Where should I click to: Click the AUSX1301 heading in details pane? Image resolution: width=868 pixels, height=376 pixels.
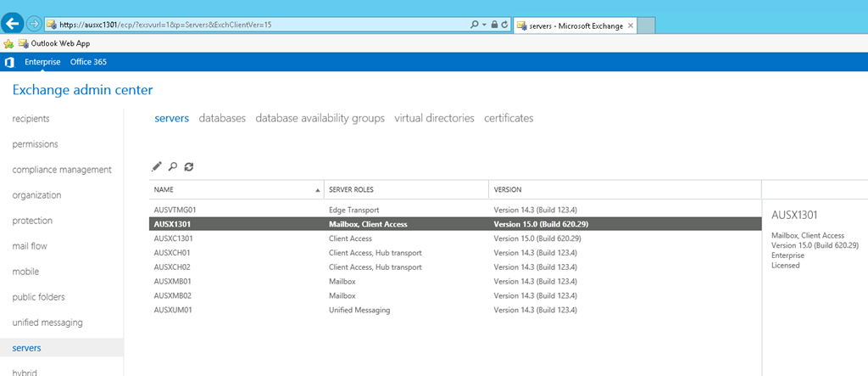pos(794,216)
